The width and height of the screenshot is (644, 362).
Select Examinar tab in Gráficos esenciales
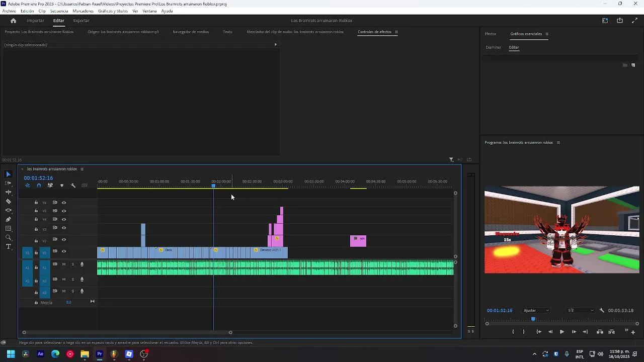pos(493,47)
